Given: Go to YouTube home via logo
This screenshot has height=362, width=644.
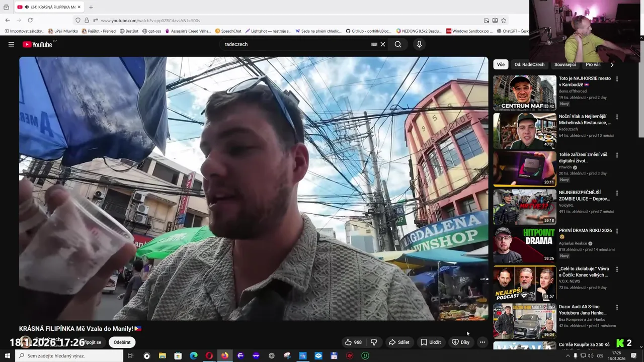Looking at the screenshot, I should tap(37, 44).
